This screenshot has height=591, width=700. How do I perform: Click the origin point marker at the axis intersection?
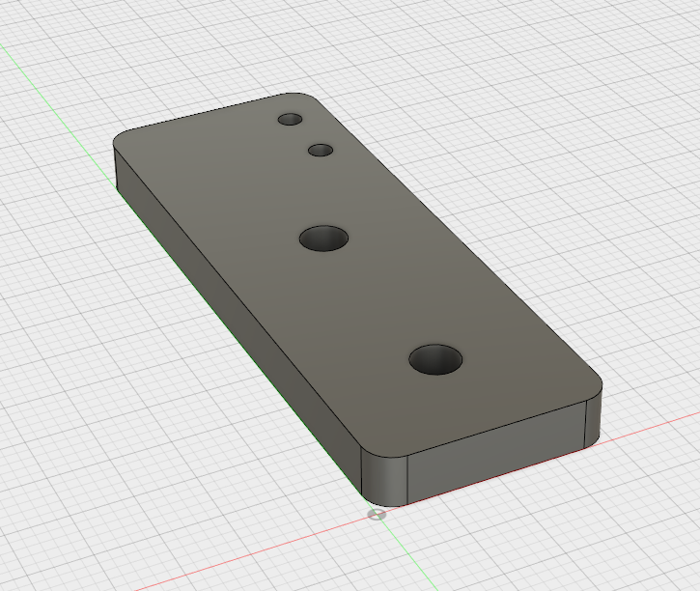(377, 515)
